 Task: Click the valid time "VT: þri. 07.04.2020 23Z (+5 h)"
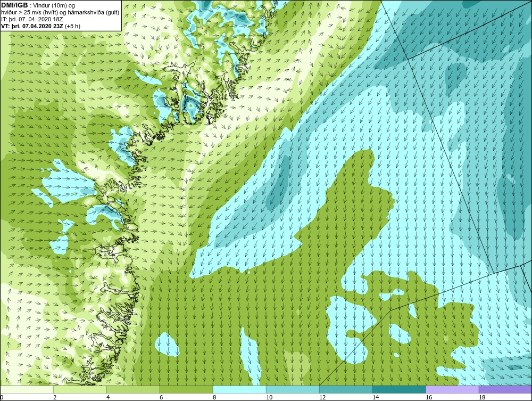coord(41,26)
